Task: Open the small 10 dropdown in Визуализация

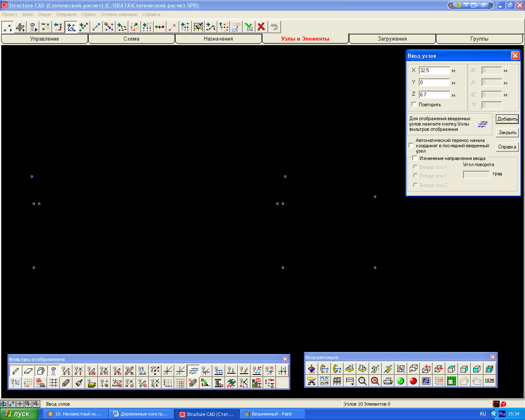Action: coord(490,381)
